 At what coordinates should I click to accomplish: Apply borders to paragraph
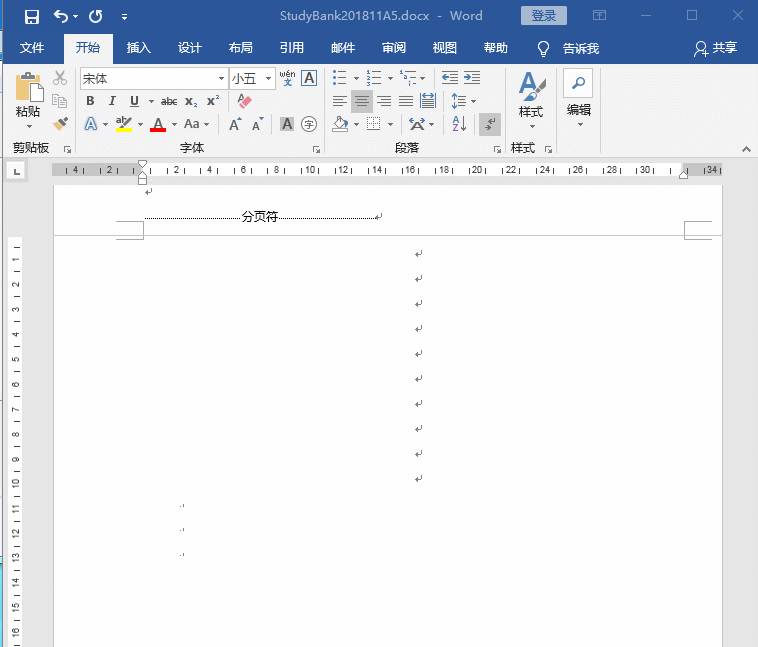374,124
